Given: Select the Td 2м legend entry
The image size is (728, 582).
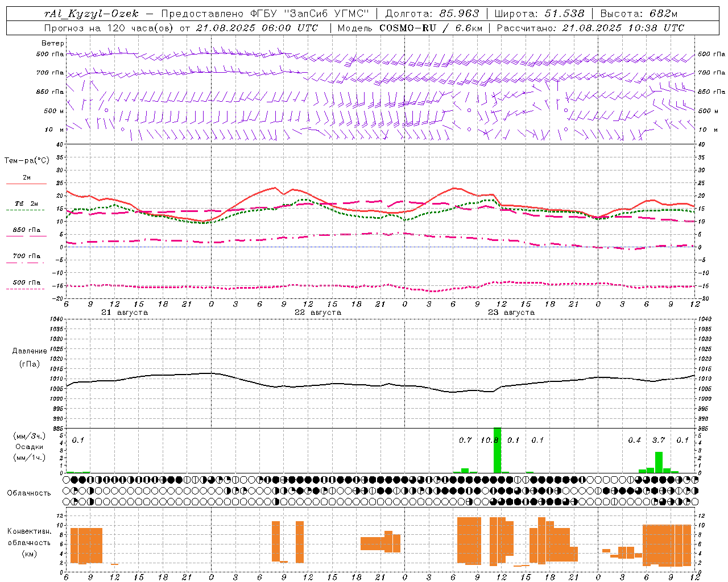Looking at the screenshot, I should coord(26,203).
